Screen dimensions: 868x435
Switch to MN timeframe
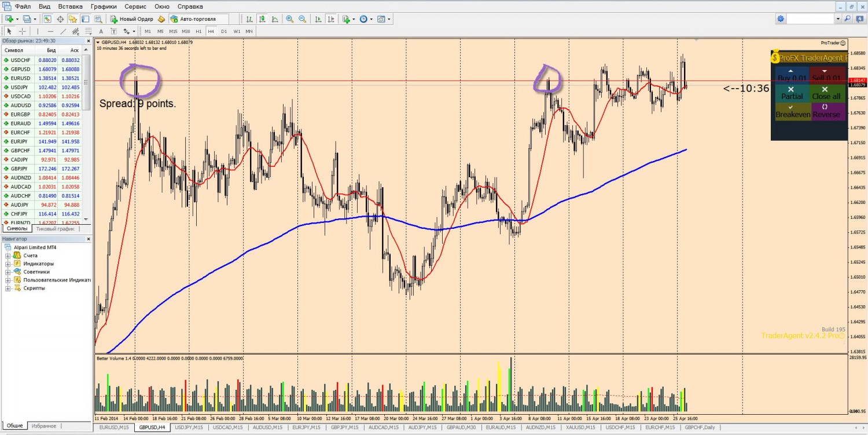249,31
